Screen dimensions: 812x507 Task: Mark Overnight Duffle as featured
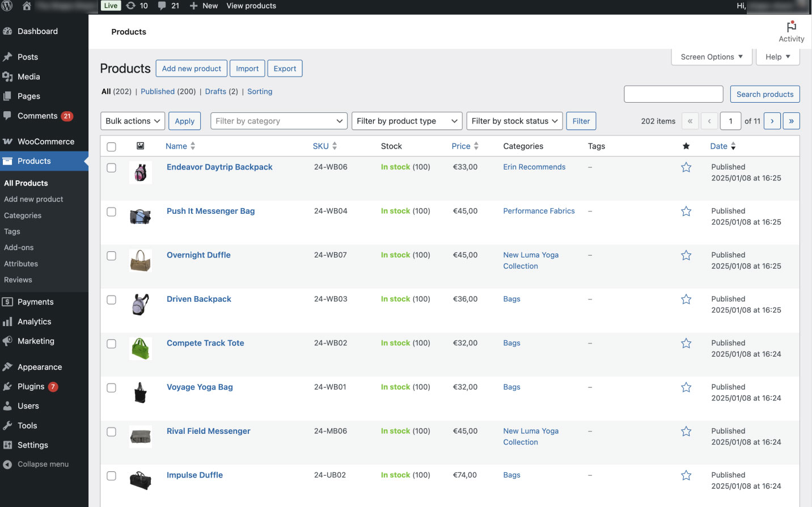pyautogui.click(x=686, y=255)
